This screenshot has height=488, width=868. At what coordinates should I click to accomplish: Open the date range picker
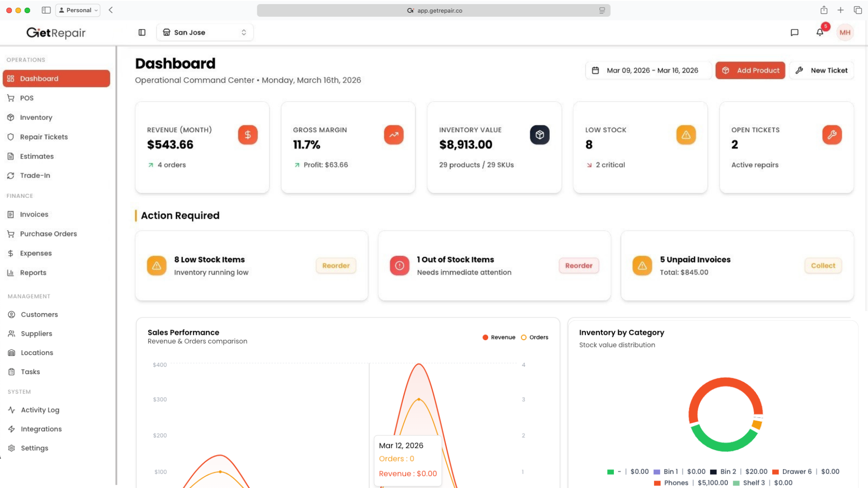tap(647, 70)
